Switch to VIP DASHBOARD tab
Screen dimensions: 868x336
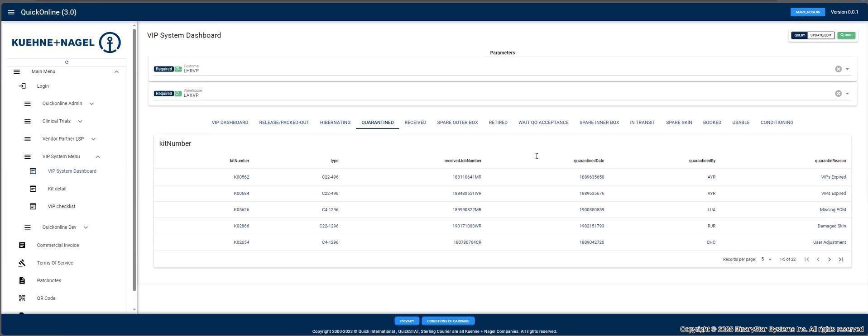tap(230, 123)
